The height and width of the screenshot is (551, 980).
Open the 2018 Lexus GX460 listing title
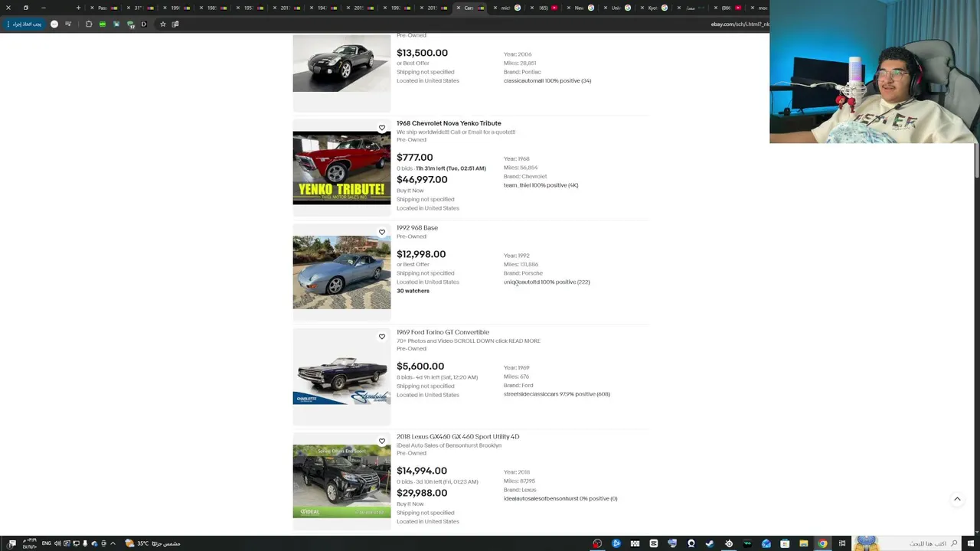click(x=458, y=437)
